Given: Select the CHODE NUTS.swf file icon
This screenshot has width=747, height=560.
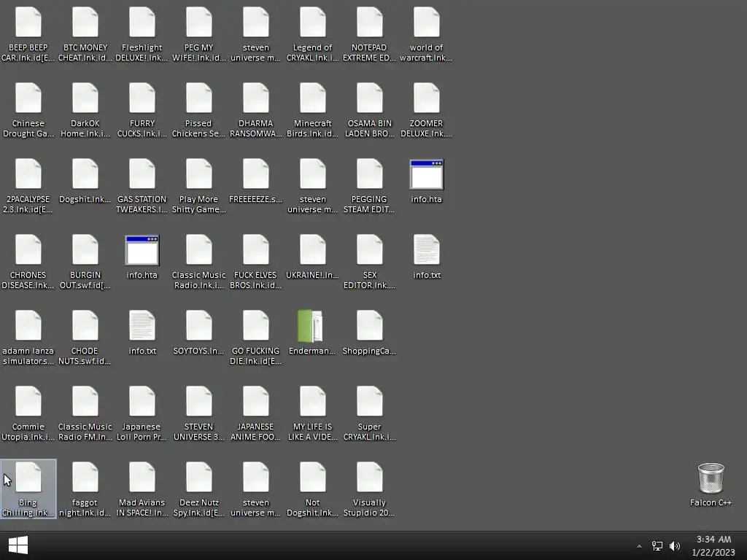Looking at the screenshot, I should [85, 325].
